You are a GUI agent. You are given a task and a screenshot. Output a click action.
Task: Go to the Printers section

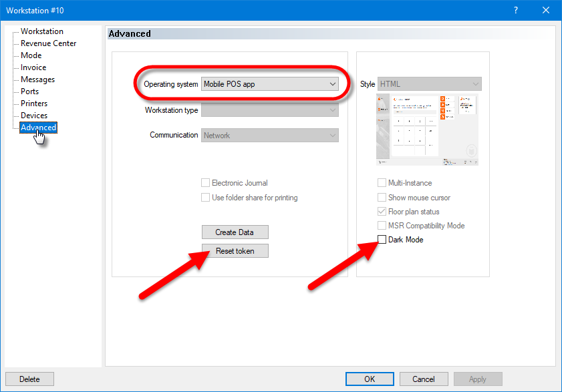point(34,104)
